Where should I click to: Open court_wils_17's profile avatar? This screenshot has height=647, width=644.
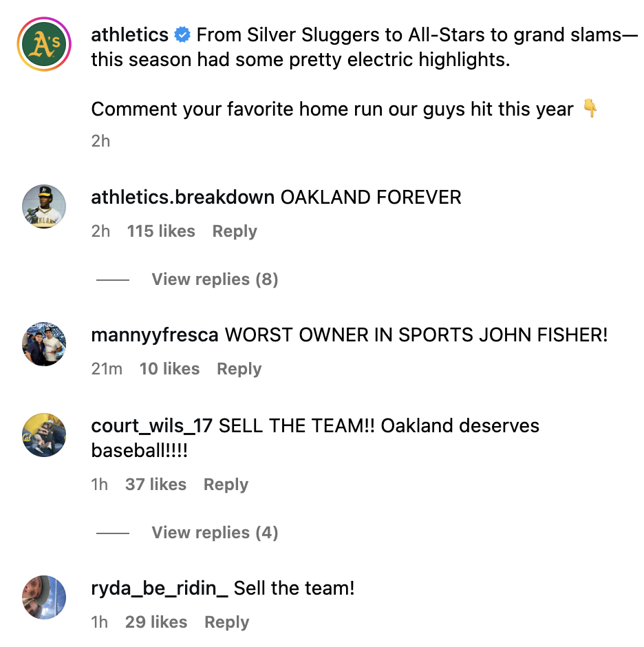(44, 435)
